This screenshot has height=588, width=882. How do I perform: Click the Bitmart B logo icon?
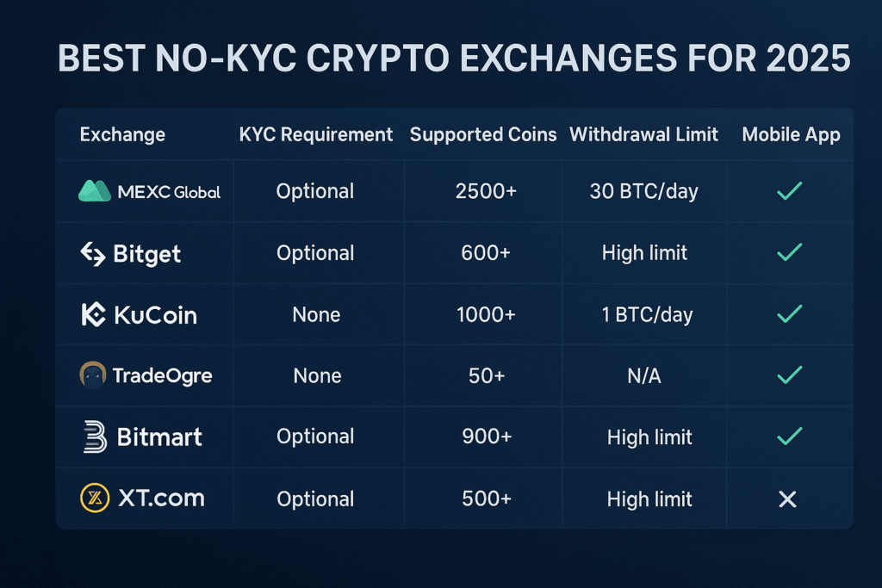click(93, 436)
